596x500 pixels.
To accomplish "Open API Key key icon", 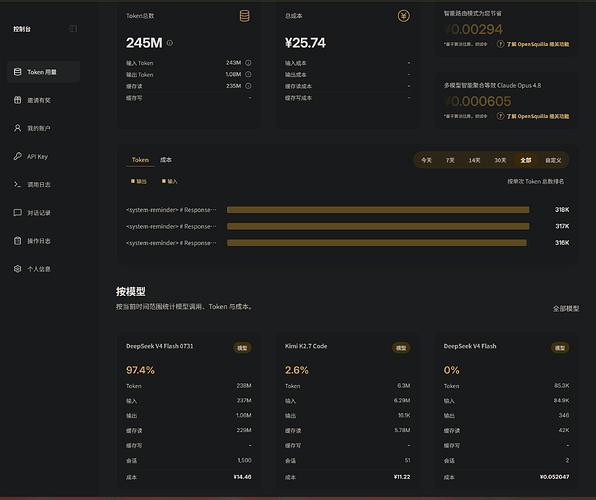I will [17, 156].
